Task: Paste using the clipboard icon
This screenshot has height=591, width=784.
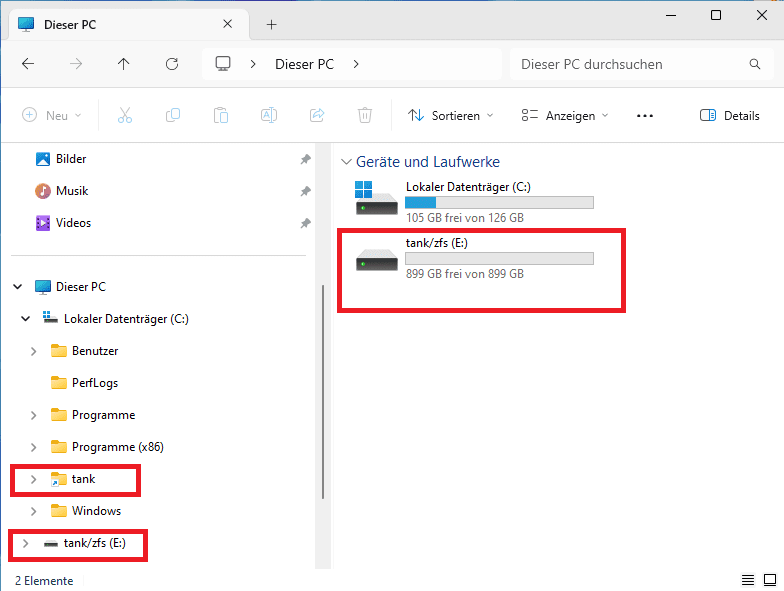Action: coord(221,116)
